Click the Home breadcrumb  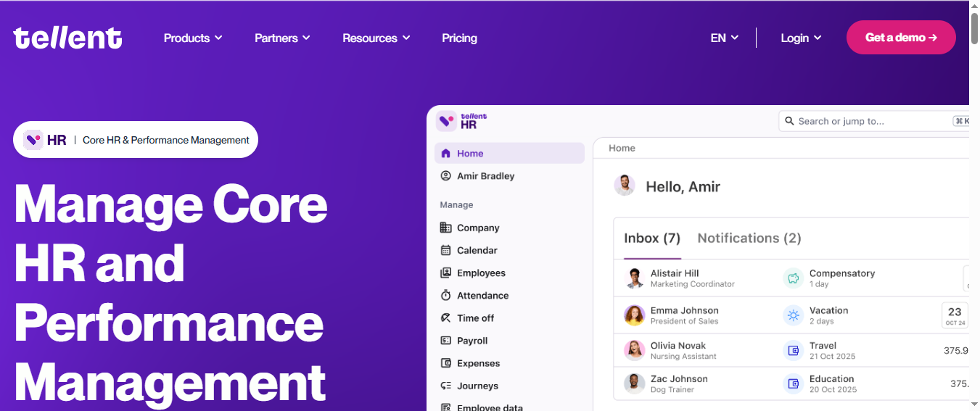[622, 148]
